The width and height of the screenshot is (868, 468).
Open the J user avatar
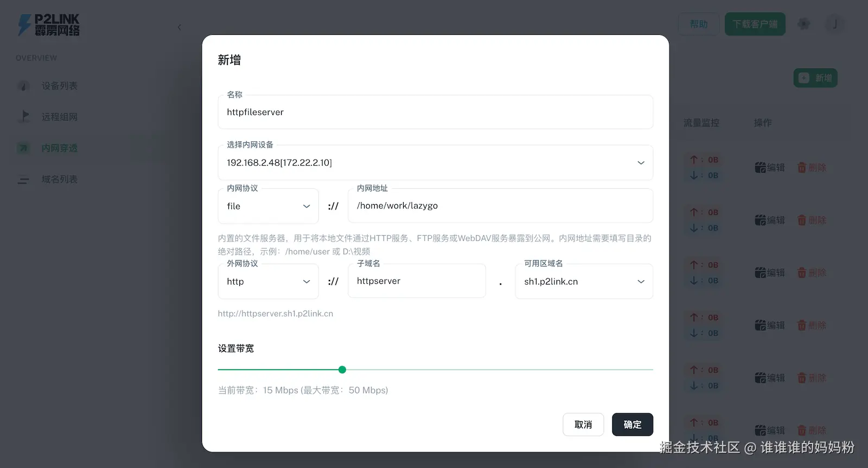pos(835,24)
